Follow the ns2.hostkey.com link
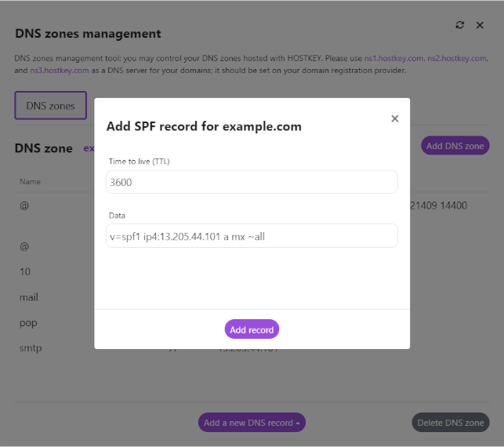This screenshot has width=504, height=447. coord(455,59)
